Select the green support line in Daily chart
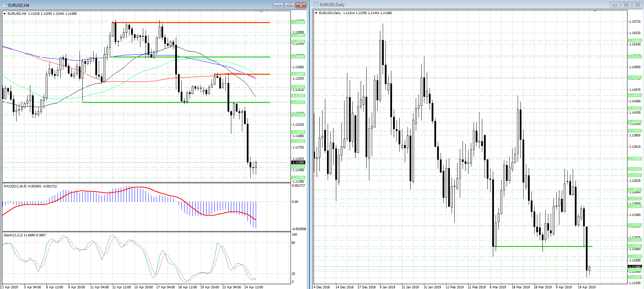 [543, 246]
